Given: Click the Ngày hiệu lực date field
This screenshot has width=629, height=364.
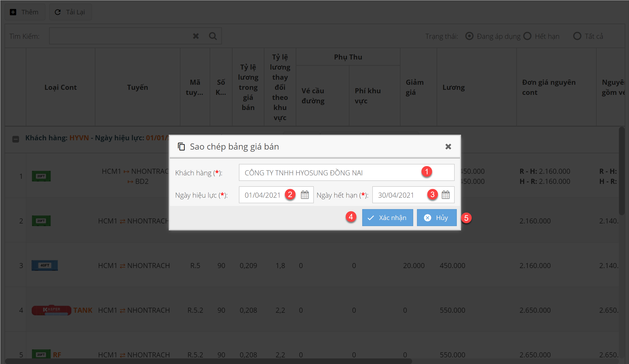Looking at the screenshot, I should (263, 195).
